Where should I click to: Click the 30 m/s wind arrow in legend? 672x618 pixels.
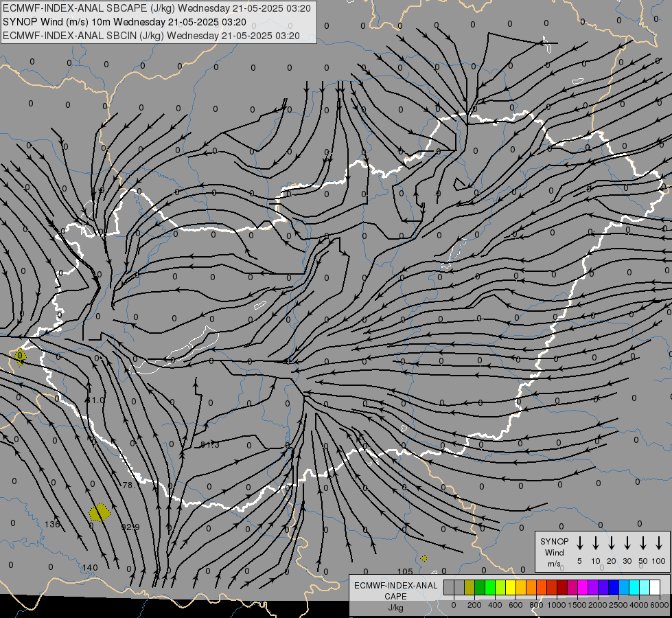tap(627, 543)
